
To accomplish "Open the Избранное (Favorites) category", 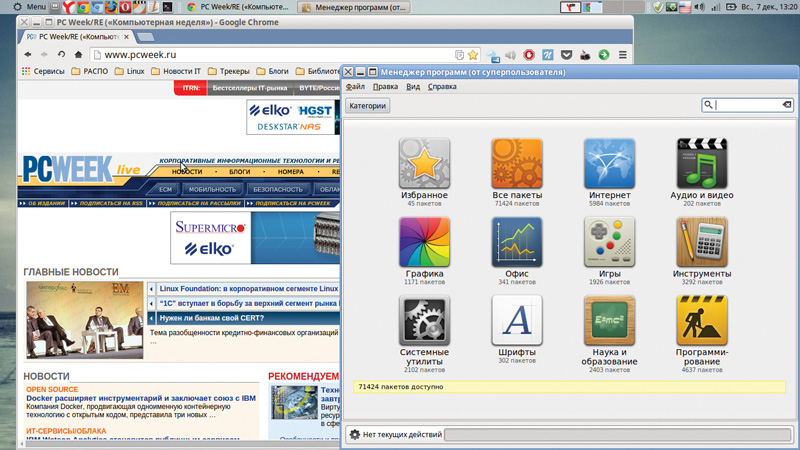I will (424, 164).
